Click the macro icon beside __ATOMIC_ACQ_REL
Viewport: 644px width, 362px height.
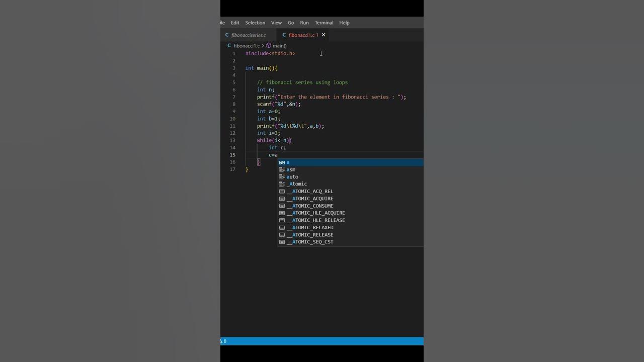point(282,191)
